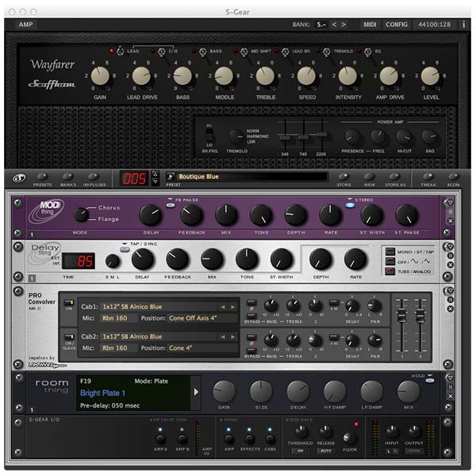Viewport: 476px width, 476px height.
Task: Toggle Tube/Analog switch on Delay Thing
Action: 390,271
